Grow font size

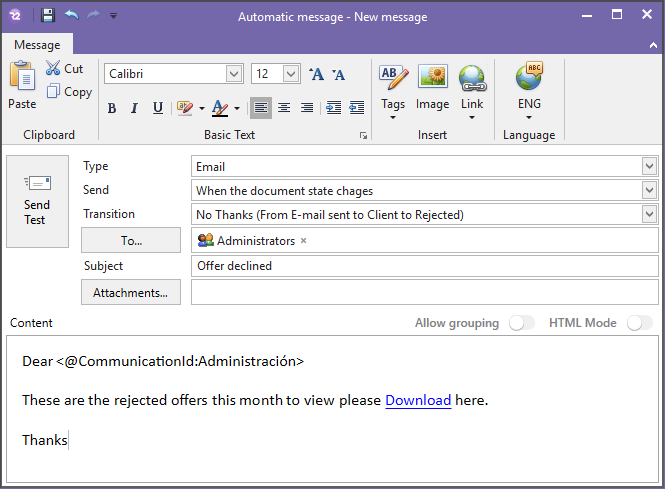(316, 74)
